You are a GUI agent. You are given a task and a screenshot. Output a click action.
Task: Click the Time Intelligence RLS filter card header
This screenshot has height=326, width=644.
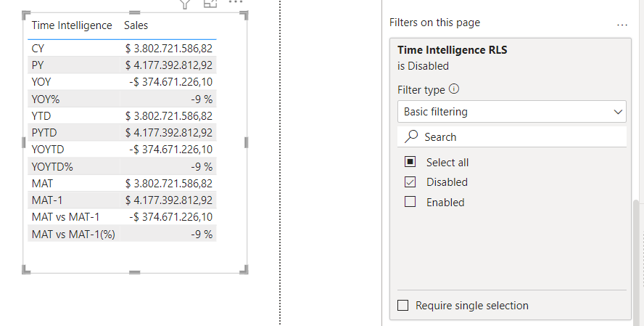click(x=453, y=51)
